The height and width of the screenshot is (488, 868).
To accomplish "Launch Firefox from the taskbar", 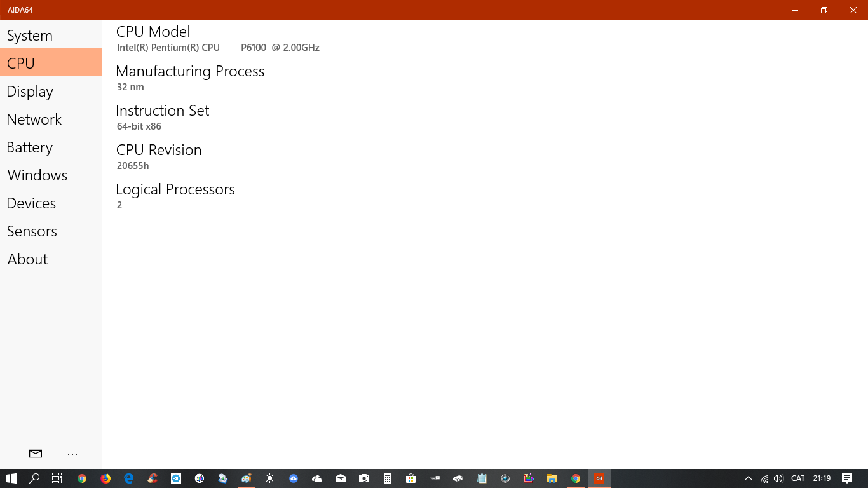I will click(105, 478).
